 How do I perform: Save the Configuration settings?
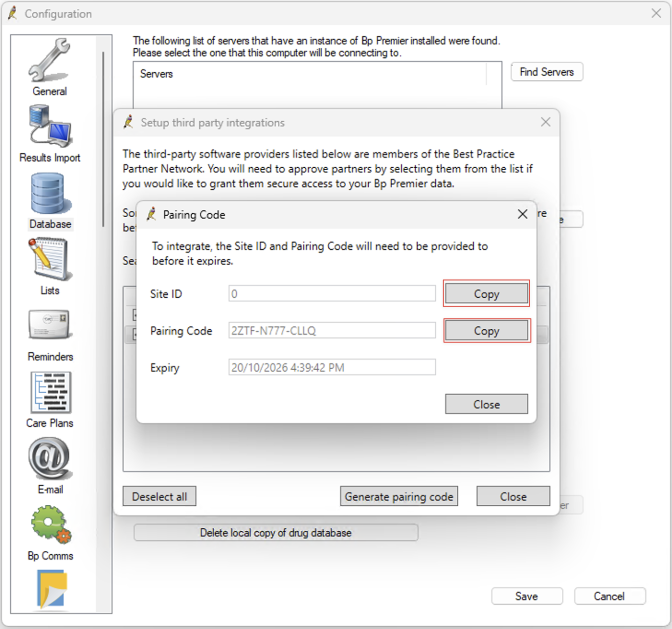(x=527, y=596)
